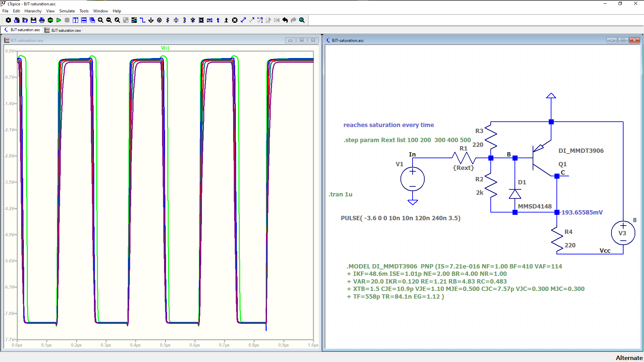Tile windows horizontally from the toolbar
Viewport: 644px width, 362px height.
[x=84, y=20]
